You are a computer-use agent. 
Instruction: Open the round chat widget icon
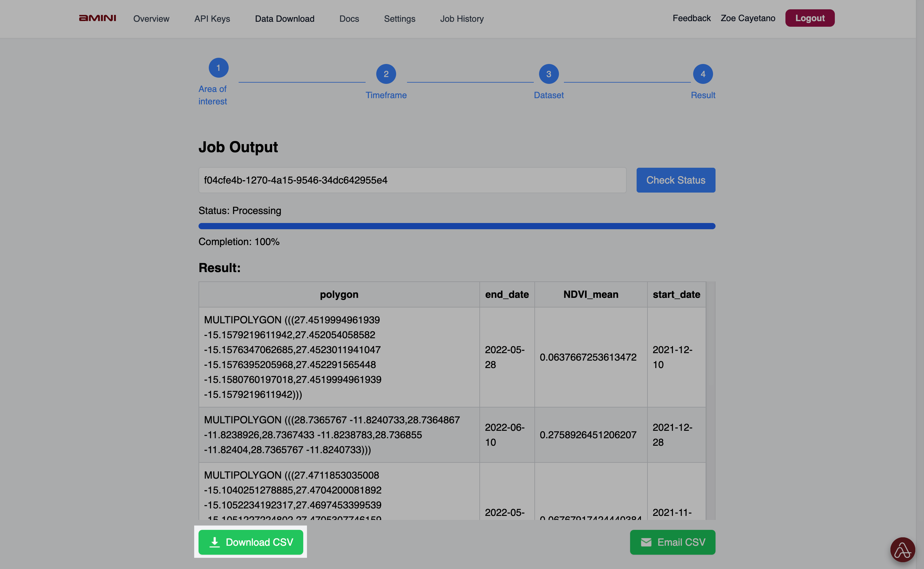903,549
